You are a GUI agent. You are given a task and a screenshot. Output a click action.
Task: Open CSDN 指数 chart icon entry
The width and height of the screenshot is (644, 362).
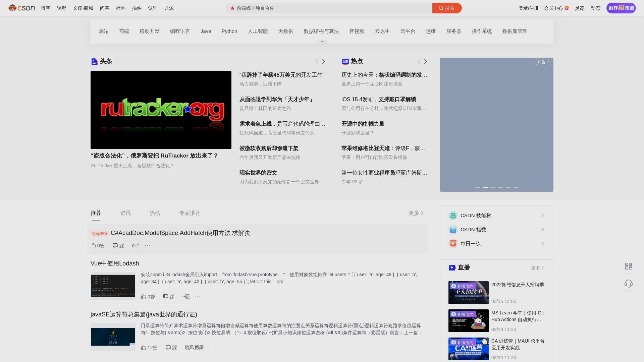pyautogui.click(x=453, y=230)
